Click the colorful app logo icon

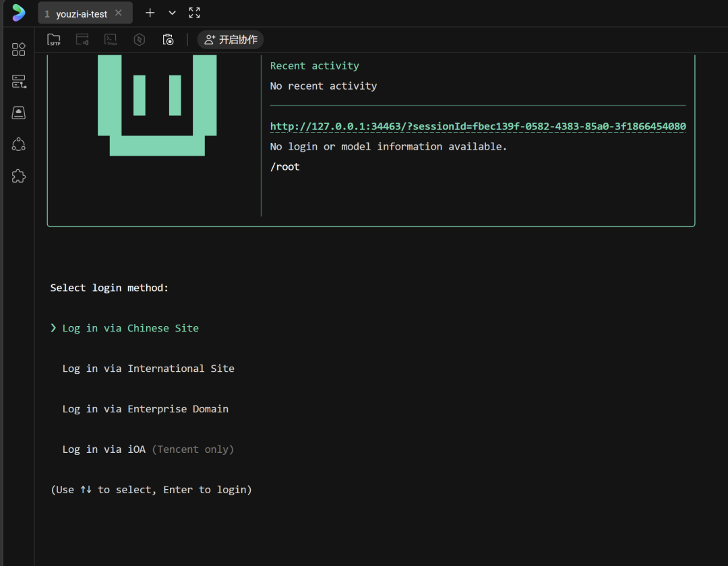pyautogui.click(x=19, y=13)
